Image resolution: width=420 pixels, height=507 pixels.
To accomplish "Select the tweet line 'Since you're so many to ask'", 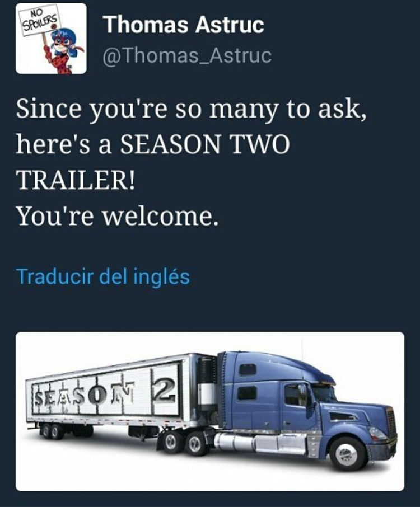I will point(192,110).
